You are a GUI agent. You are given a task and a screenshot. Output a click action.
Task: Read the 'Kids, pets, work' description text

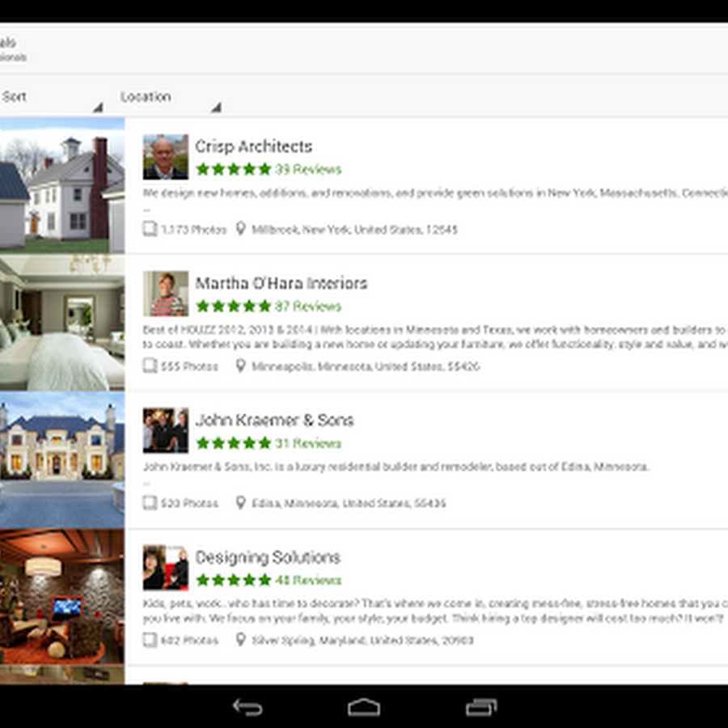pyautogui.click(x=435, y=611)
